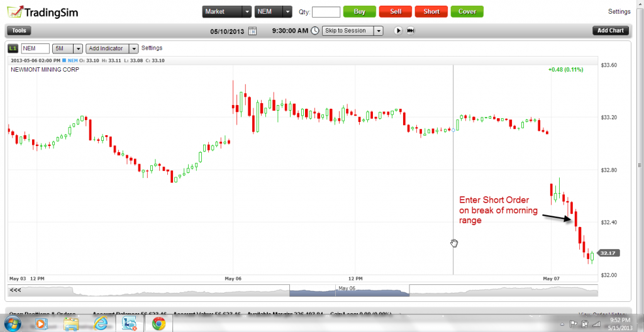Open the Windows Start menu

[11, 324]
